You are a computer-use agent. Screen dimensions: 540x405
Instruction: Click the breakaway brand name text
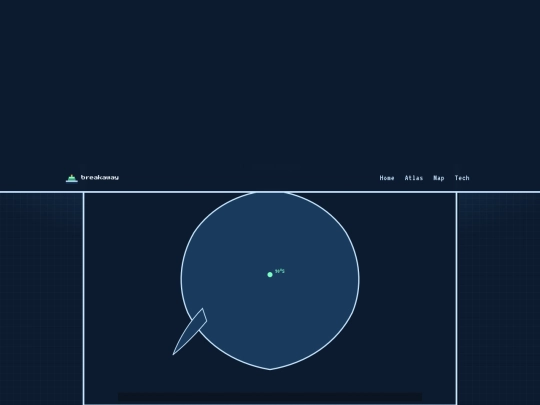click(100, 177)
